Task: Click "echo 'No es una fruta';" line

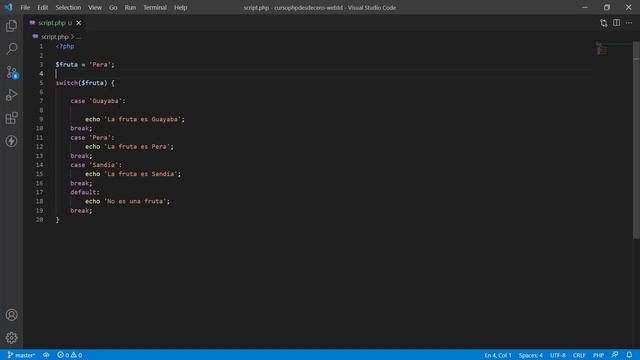Action: coord(127,201)
